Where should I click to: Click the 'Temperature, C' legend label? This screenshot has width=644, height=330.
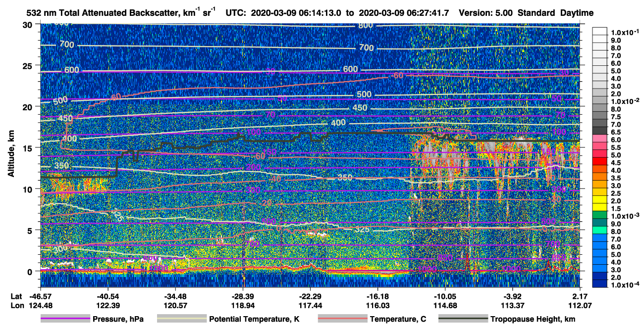(398, 319)
